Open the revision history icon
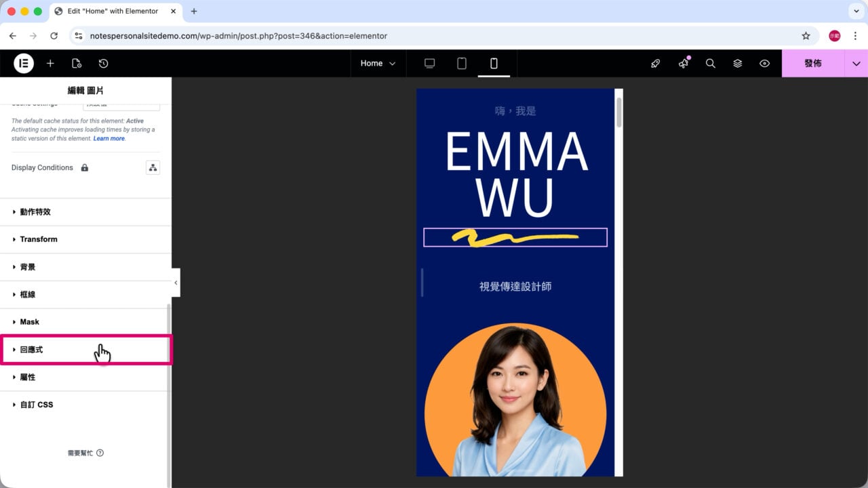 click(x=103, y=63)
